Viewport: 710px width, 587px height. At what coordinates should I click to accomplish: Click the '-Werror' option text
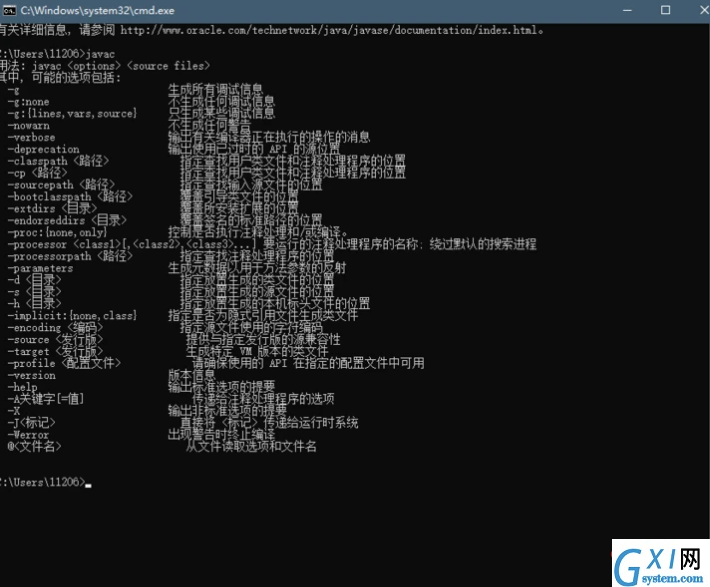pyautogui.click(x=28, y=435)
